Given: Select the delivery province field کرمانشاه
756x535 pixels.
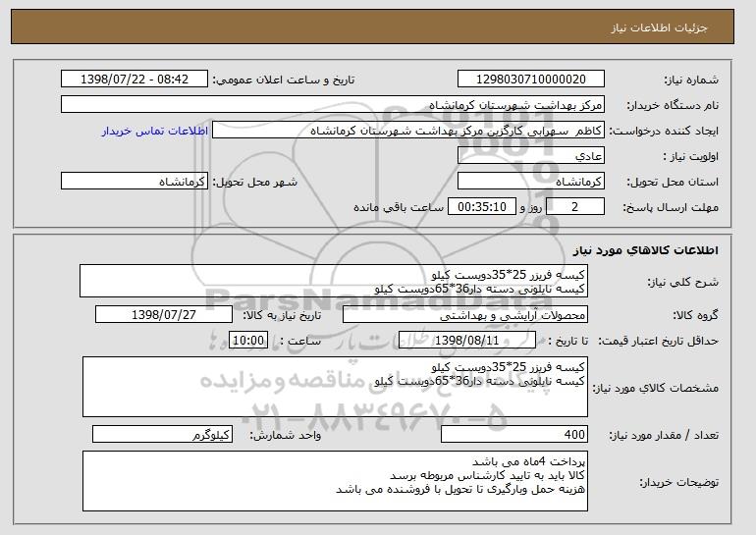Looking at the screenshot, I should 531,182.
